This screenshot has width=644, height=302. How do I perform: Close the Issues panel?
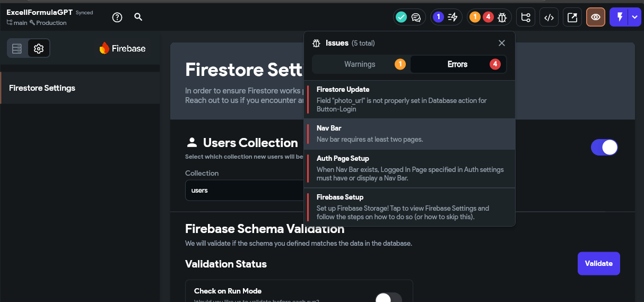point(502,43)
